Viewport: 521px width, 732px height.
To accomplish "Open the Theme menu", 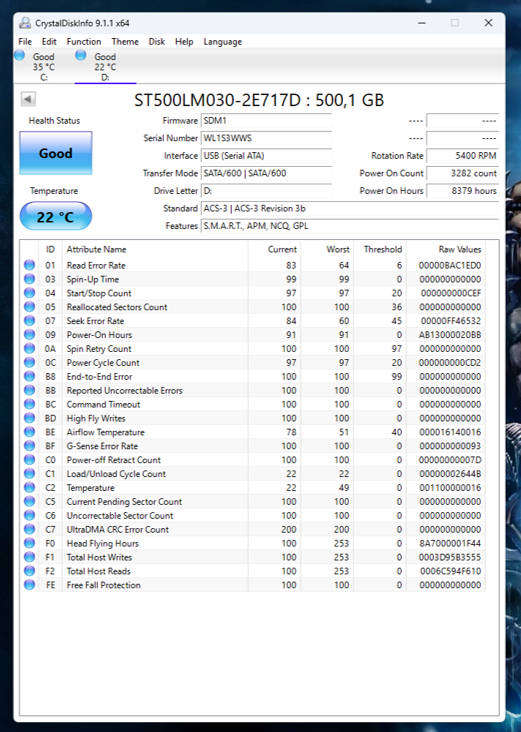I will point(125,42).
